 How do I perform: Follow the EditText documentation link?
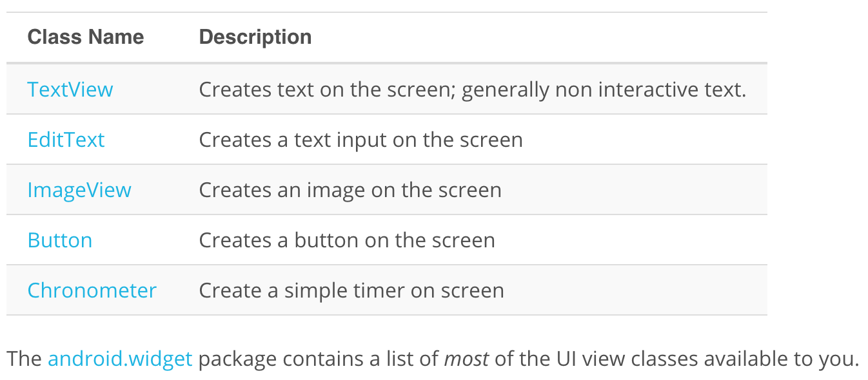66,140
